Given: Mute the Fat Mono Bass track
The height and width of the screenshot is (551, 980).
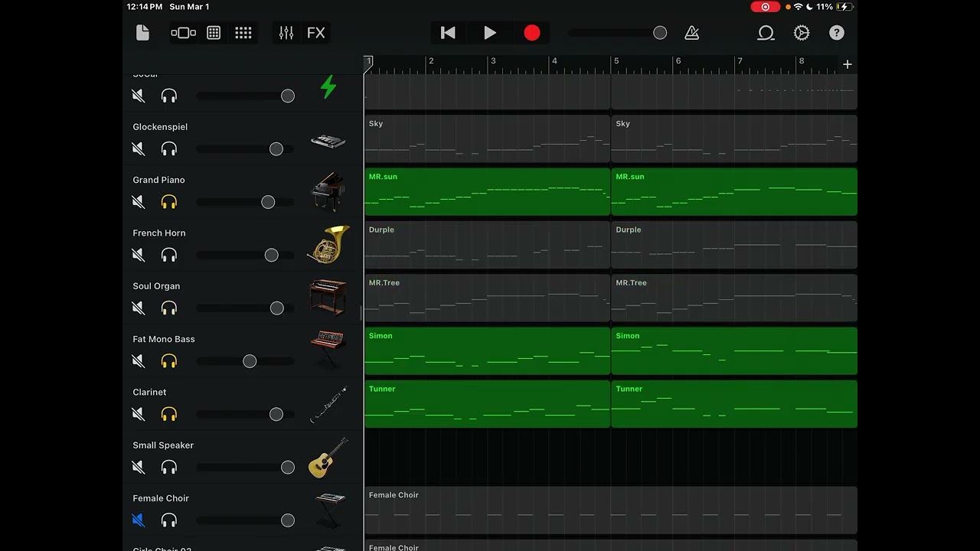Looking at the screenshot, I should coord(139,361).
